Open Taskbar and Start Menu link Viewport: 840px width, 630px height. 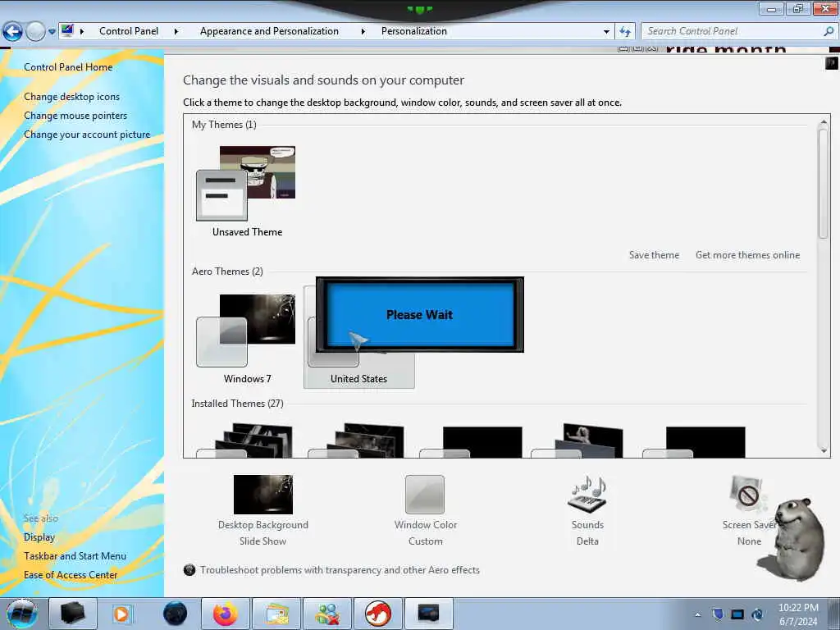tap(75, 555)
